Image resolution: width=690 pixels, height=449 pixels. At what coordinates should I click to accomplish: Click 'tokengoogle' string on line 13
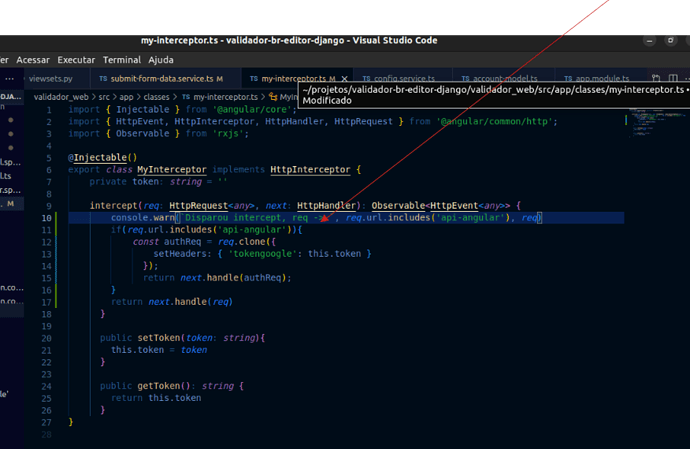click(262, 254)
